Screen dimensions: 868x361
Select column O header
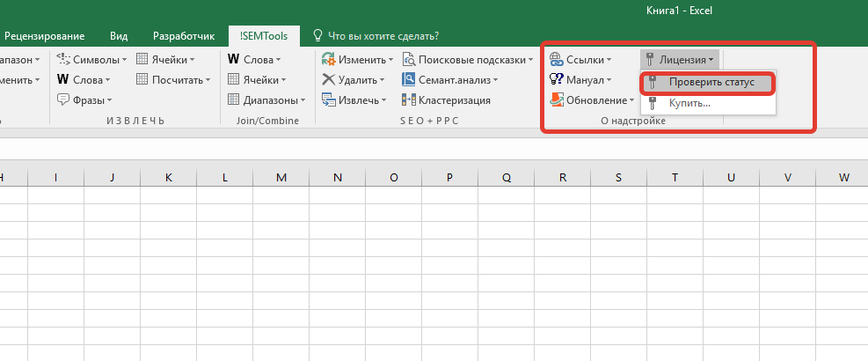point(394,178)
